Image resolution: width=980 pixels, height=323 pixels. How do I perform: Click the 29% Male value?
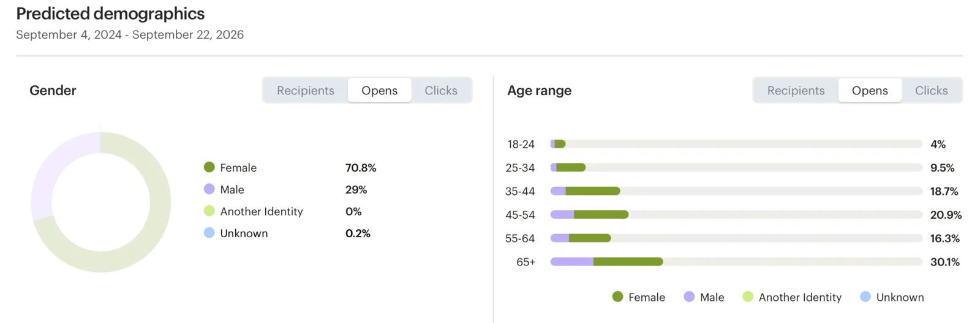pyautogui.click(x=356, y=189)
